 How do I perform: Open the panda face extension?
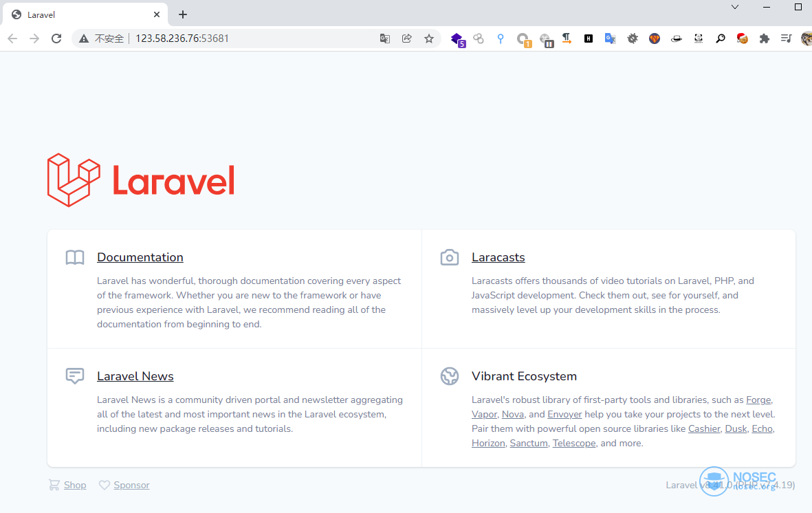pyautogui.click(x=699, y=39)
